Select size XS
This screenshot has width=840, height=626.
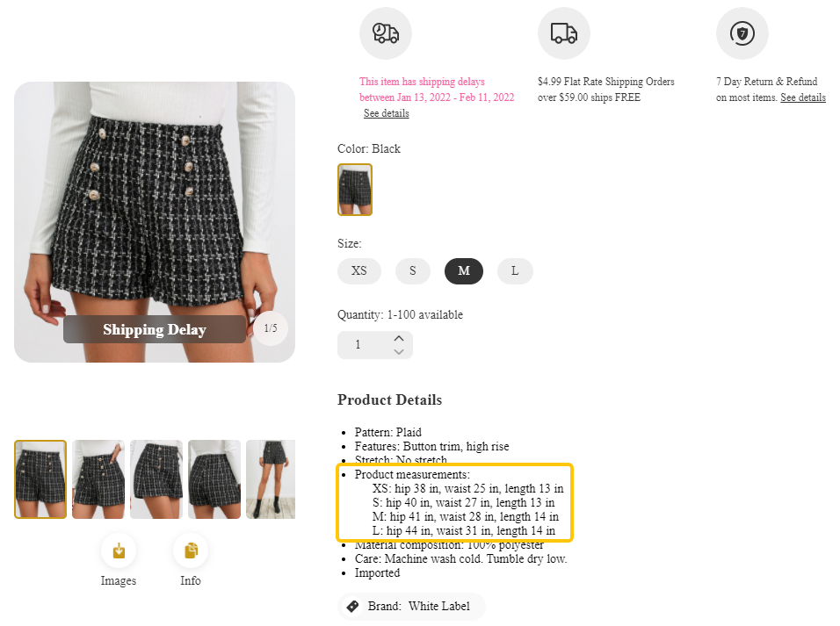click(359, 271)
